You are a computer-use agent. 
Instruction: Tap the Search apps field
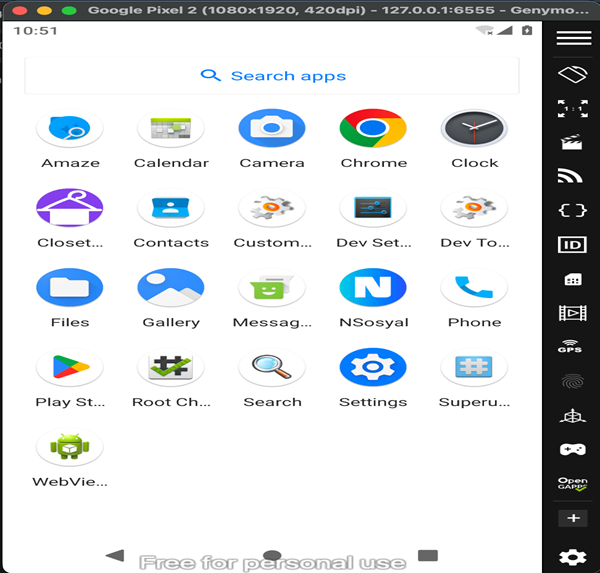point(272,75)
